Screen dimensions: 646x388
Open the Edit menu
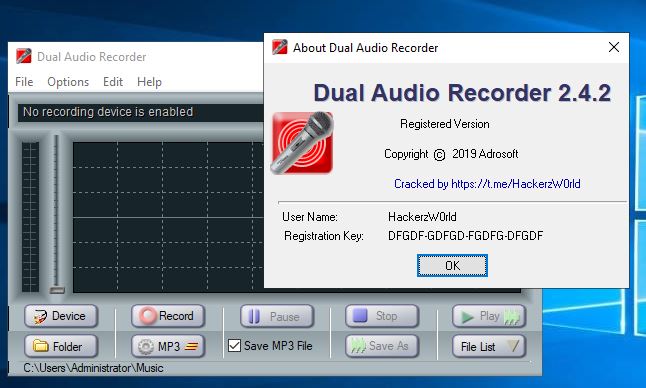[x=113, y=82]
